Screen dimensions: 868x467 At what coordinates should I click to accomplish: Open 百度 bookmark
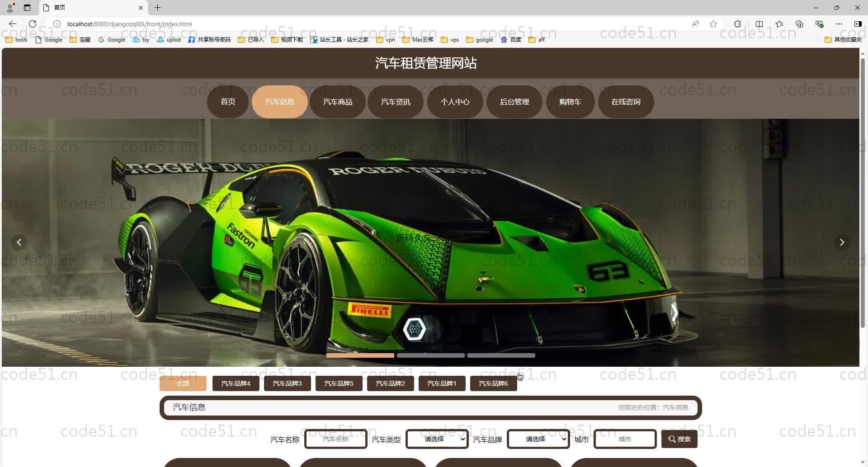point(511,40)
